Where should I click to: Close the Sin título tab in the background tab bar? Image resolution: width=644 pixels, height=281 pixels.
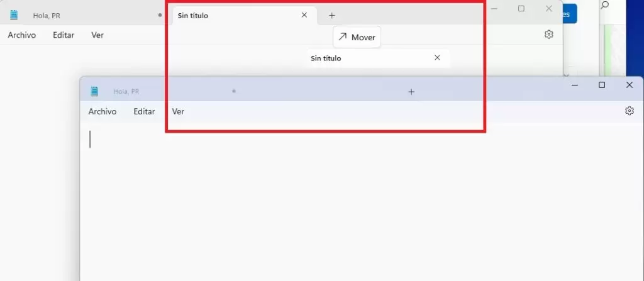(x=304, y=15)
